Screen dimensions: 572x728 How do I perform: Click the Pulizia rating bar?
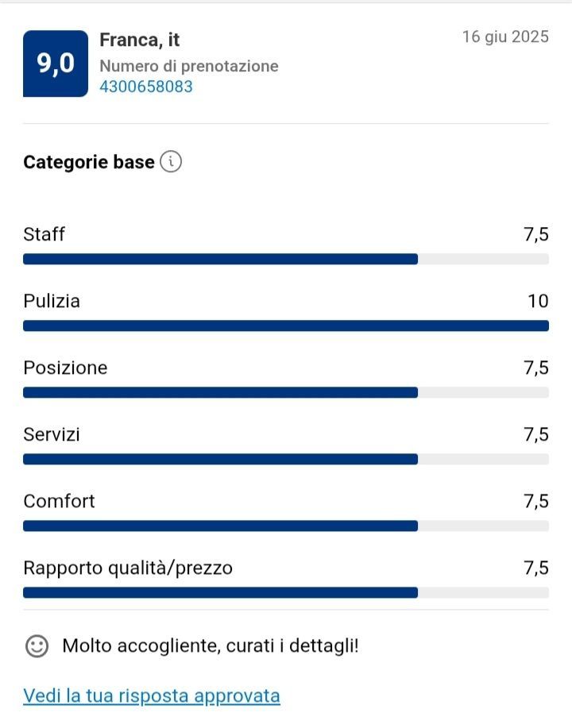286,325
